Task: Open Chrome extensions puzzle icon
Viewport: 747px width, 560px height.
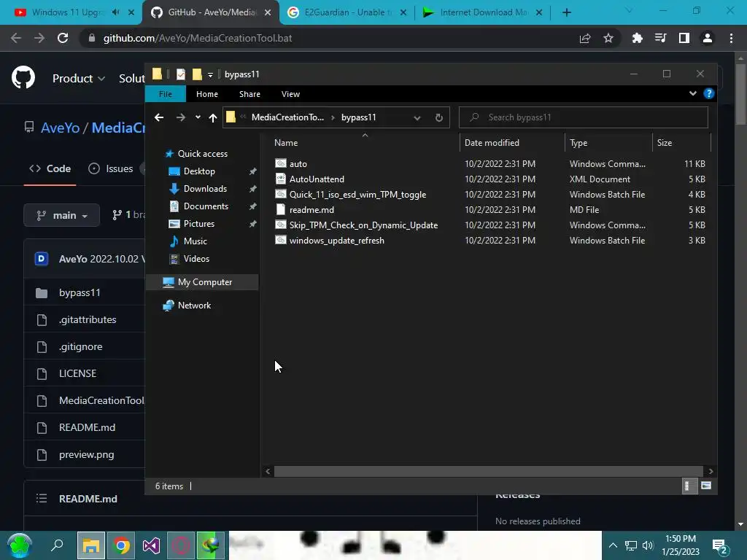Action: [x=637, y=38]
